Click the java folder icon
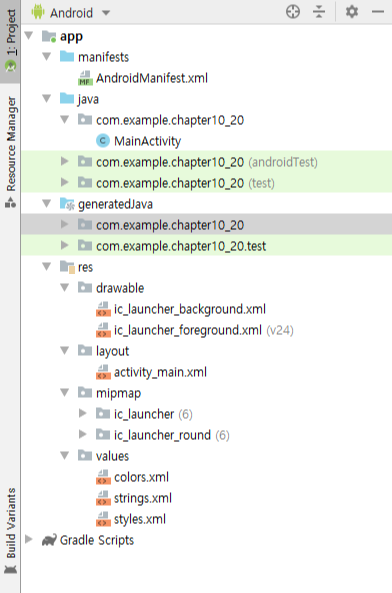 coord(67,98)
